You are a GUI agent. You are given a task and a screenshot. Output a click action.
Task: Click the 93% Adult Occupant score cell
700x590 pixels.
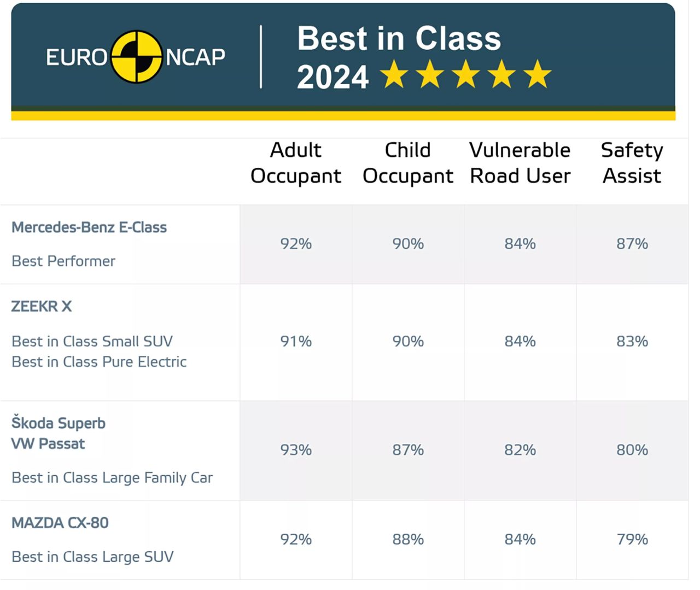pyautogui.click(x=296, y=450)
